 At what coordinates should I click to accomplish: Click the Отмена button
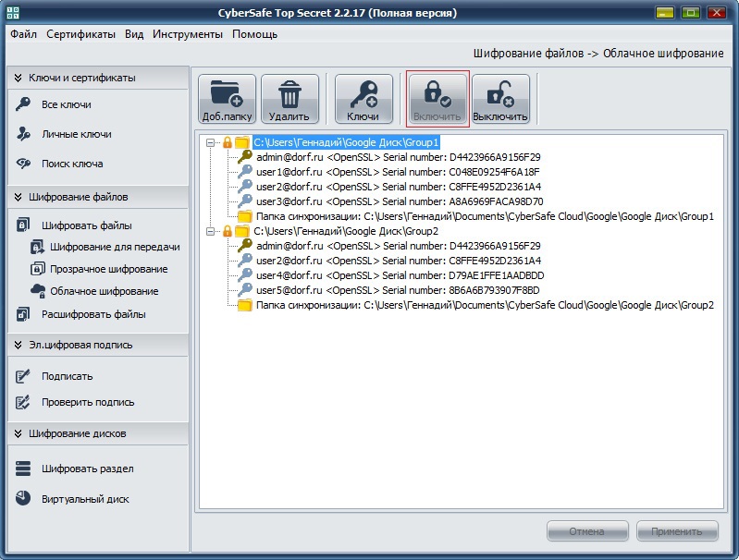(587, 531)
